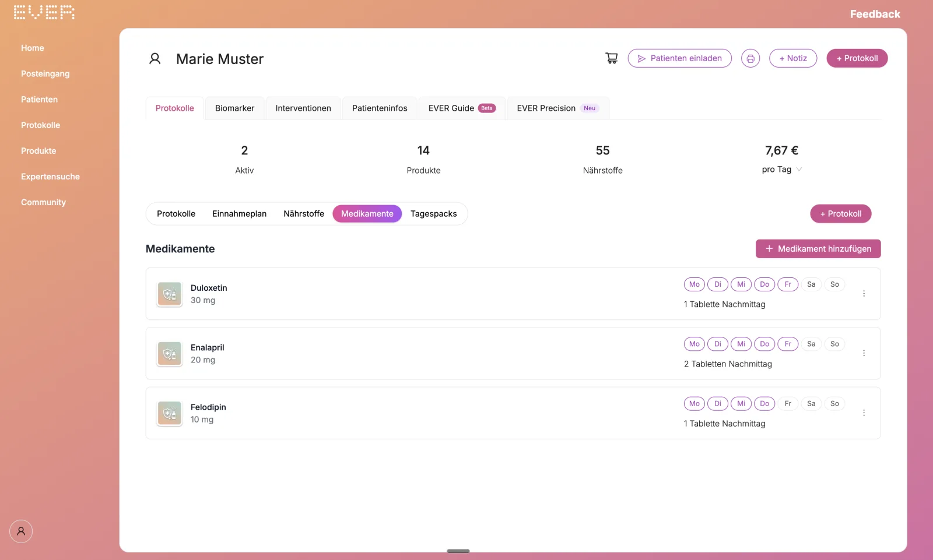Open Protokolle in sidebar
This screenshot has height=560, width=933.
coord(41,125)
